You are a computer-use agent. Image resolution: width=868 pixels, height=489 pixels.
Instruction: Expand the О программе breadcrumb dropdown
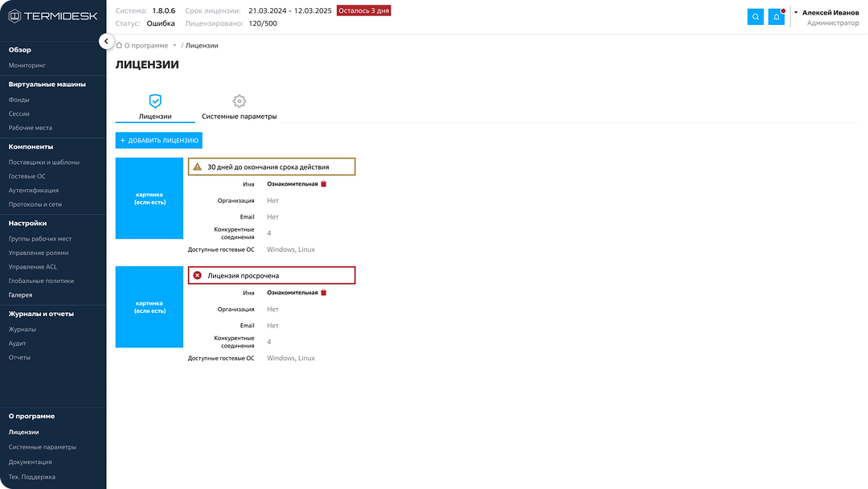(174, 46)
